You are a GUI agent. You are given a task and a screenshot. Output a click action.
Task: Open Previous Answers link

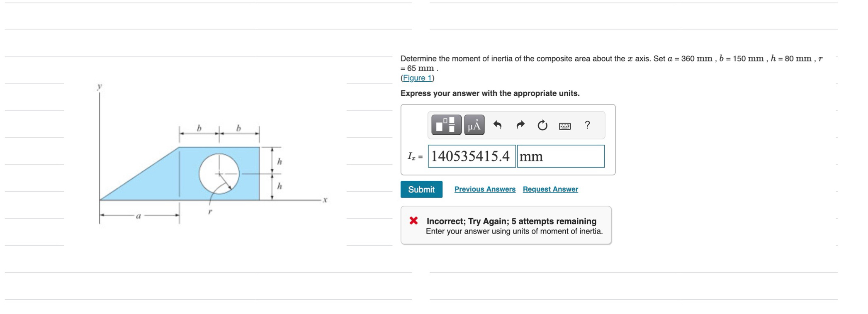485,189
